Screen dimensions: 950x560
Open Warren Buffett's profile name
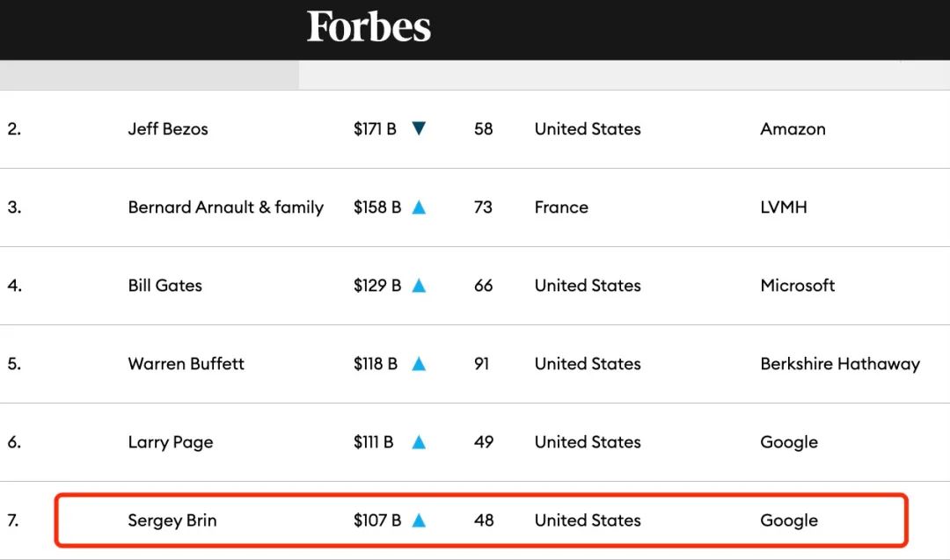pyautogui.click(x=186, y=364)
